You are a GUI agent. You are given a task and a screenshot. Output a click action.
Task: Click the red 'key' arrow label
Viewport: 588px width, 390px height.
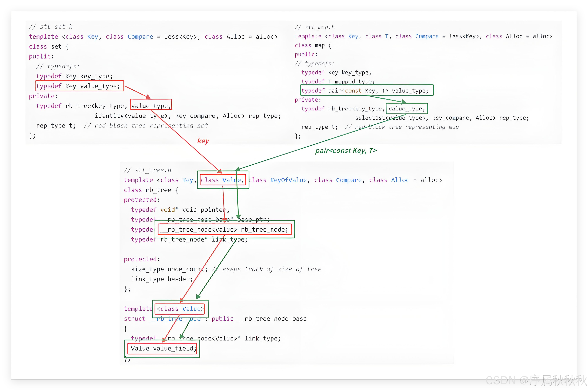pyautogui.click(x=203, y=141)
